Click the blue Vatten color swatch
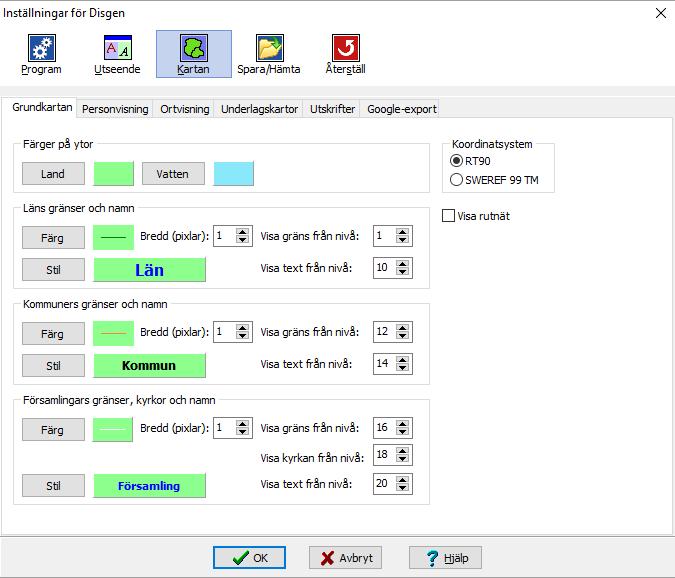Screen dimensions: 675x578 click(234, 173)
